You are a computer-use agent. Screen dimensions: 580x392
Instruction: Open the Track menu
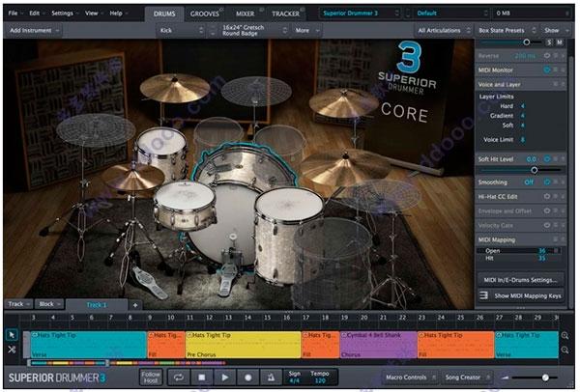tap(18, 304)
